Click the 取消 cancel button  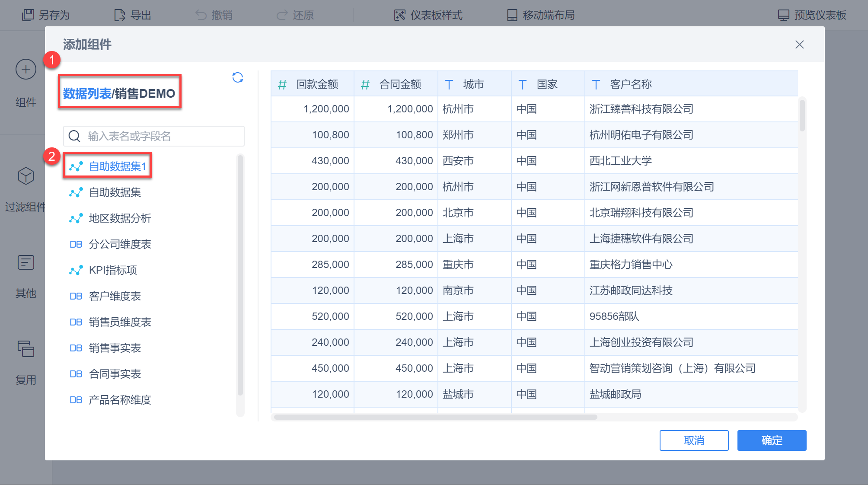tap(694, 440)
